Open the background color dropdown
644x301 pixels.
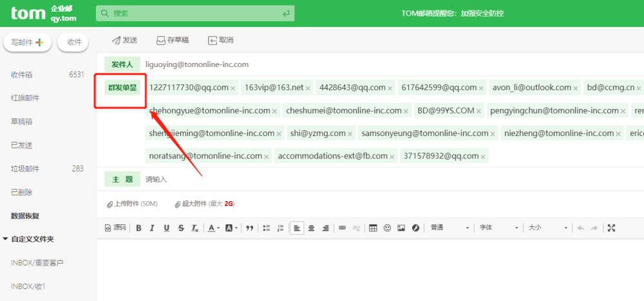pos(231,228)
